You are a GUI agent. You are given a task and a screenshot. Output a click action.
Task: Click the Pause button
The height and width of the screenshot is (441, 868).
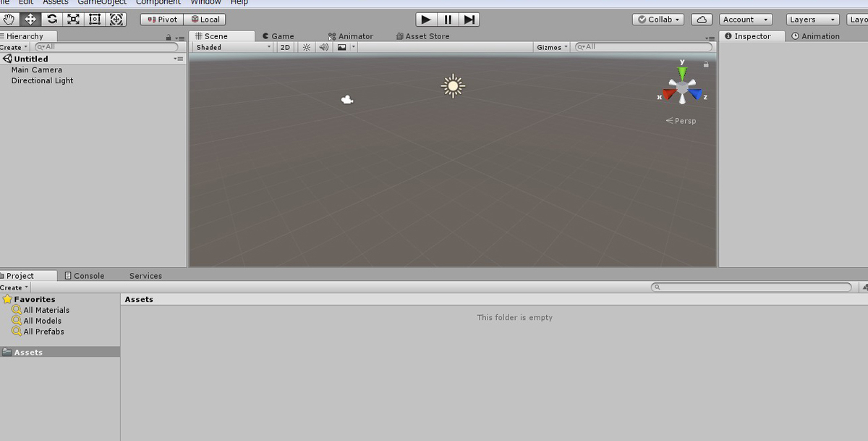(x=448, y=20)
